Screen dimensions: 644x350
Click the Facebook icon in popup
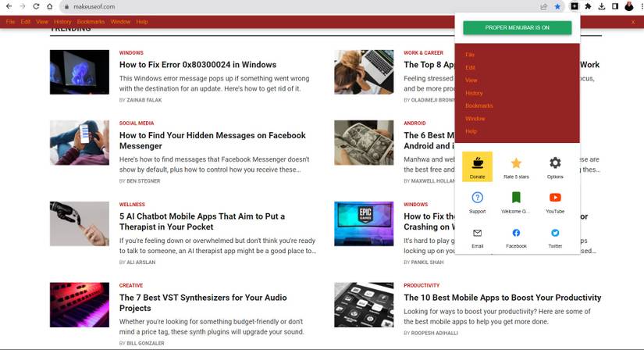(516, 233)
